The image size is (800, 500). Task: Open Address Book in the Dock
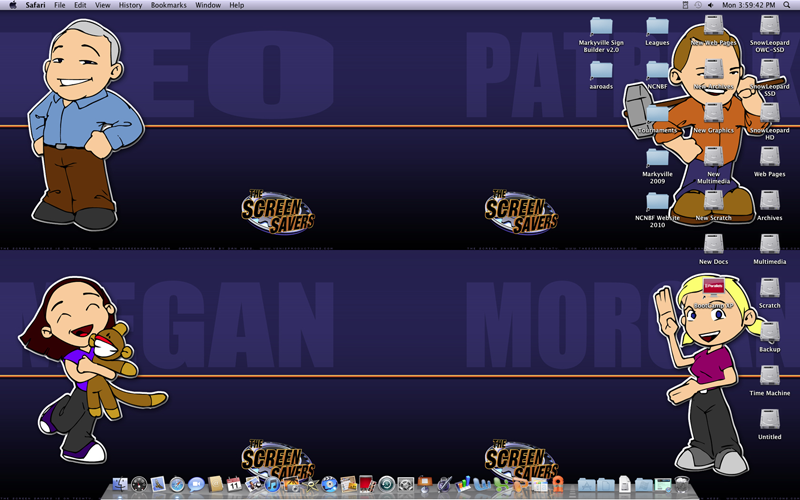pos(215,485)
